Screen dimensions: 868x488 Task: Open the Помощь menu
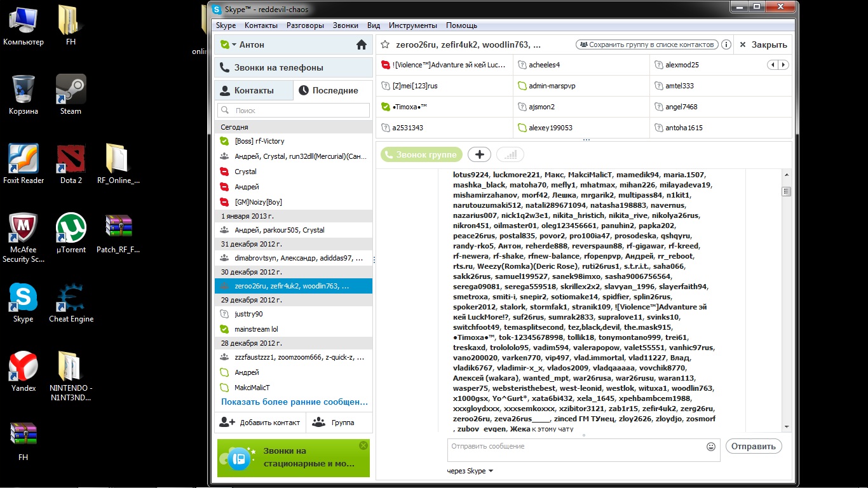461,25
